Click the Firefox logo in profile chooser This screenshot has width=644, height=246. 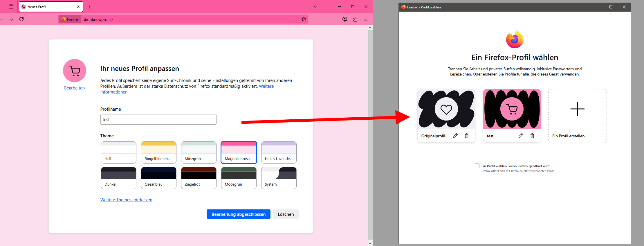coord(515,39)
